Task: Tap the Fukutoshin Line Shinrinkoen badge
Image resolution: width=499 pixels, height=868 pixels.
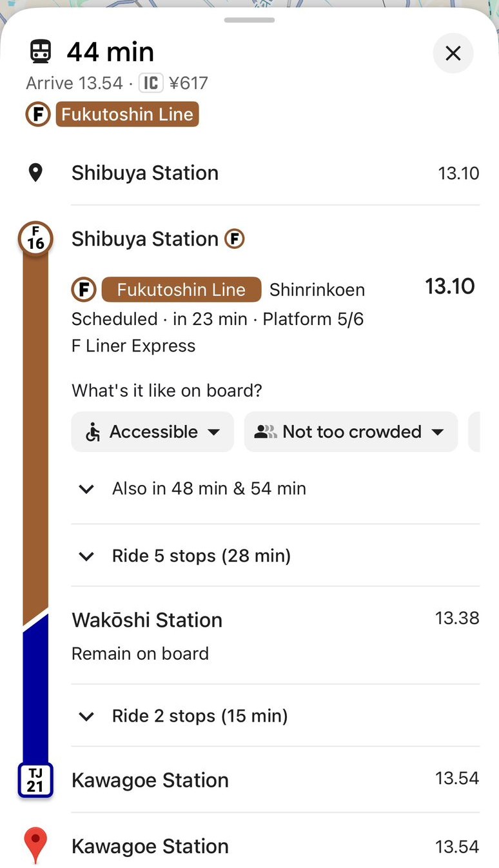Action: point(181,290)
